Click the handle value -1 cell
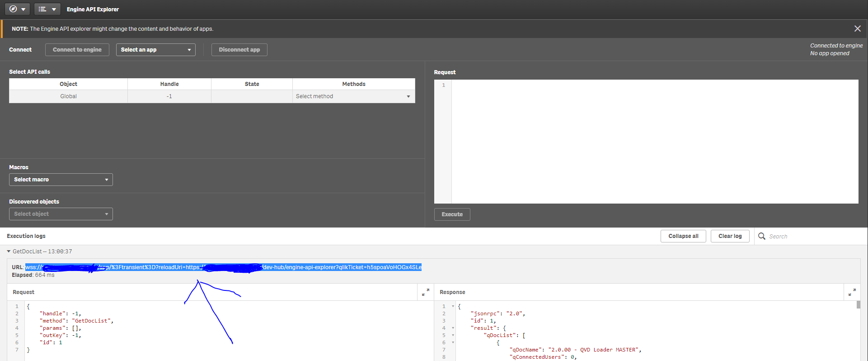Screen dimensions: 868x361 [x=169, y=96]
